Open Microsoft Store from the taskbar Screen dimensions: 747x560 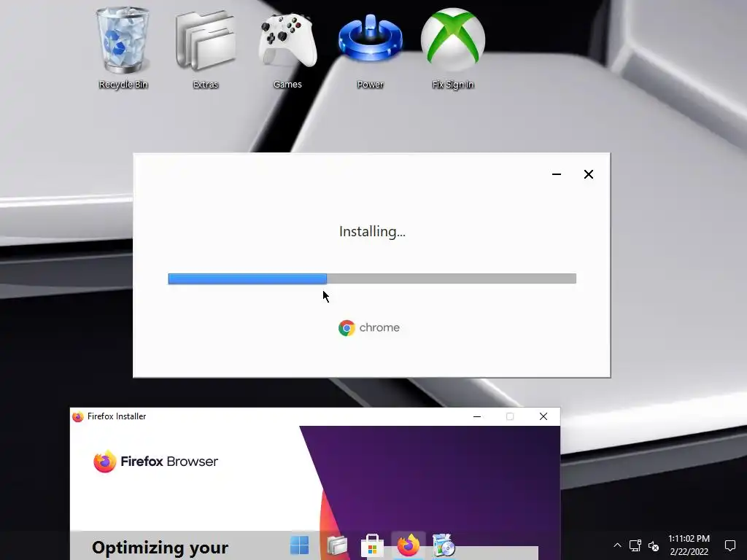point(372,545)
